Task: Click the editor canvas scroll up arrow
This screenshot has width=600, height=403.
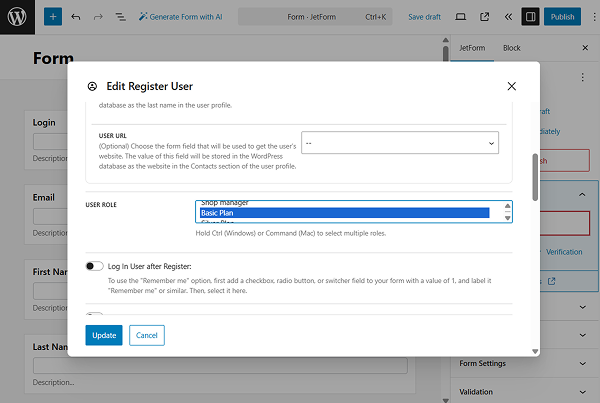Action: point(445,40)
